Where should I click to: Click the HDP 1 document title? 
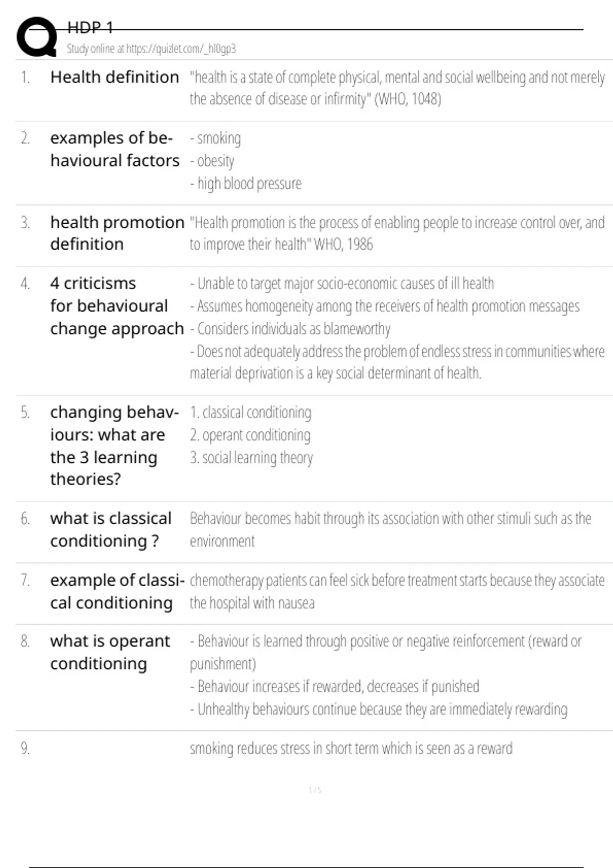pos(90,28)
